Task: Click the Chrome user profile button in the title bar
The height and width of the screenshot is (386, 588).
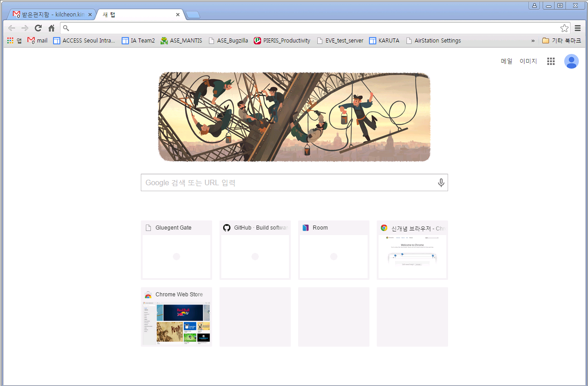Action: tap(535, 5)
